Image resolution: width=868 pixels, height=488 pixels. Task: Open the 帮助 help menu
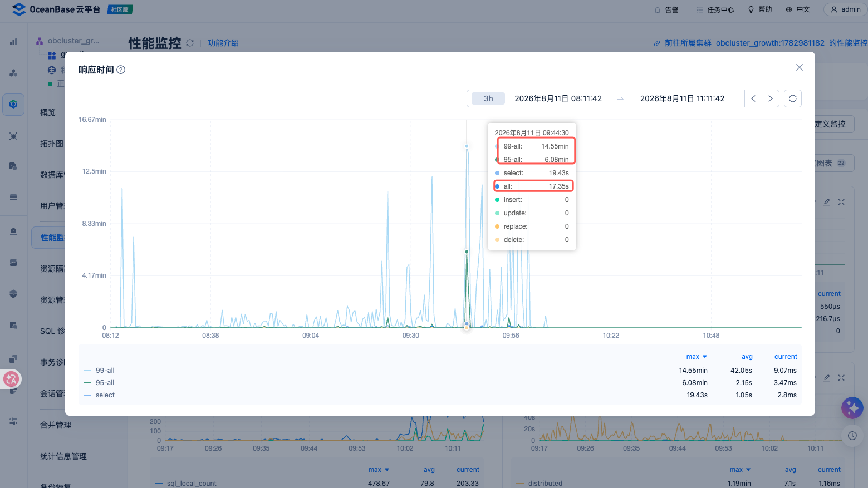pos(760,9)
